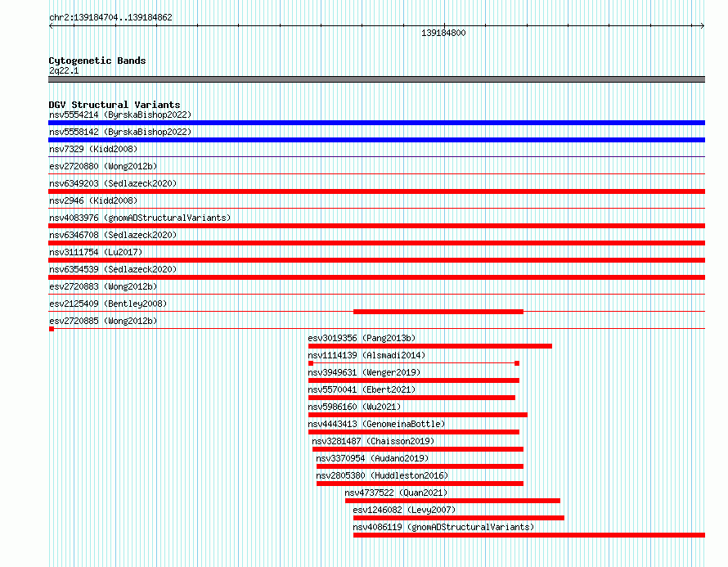Screen dimensions: 728x567
Task: Open variant nsv6349203 (Sedlazeck2020)
Action: point(113,183)
